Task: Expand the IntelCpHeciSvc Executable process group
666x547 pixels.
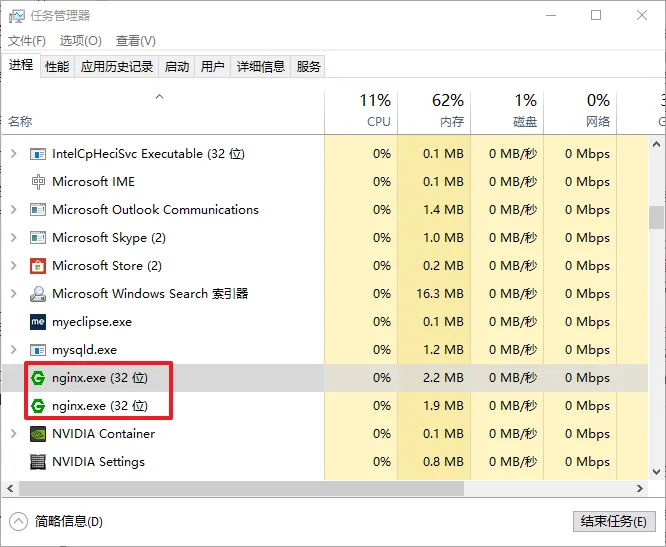Action: click(x=13, y=154)
